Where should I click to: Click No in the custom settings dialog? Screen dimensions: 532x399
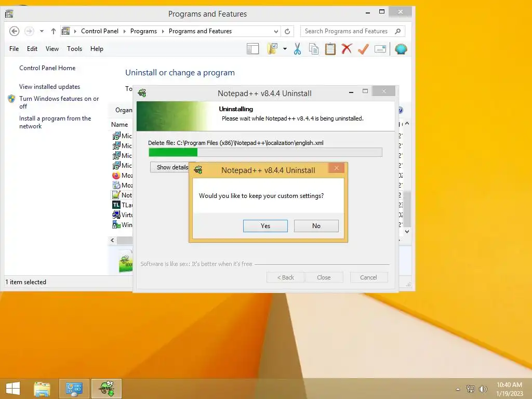point(316,226)
